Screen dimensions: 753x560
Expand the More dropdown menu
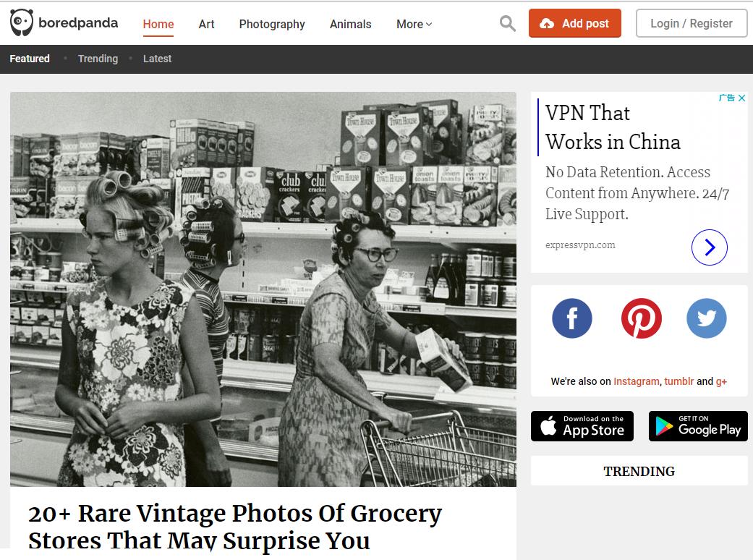[414, 24]
